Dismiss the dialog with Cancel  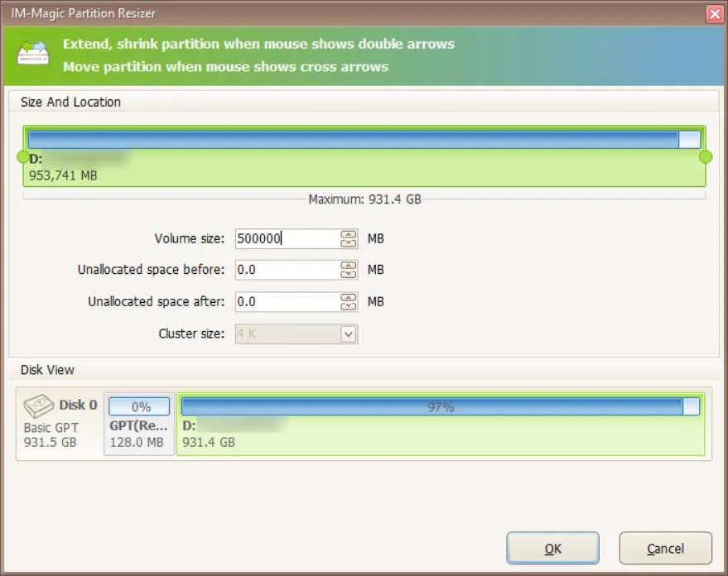(x=665, y=548)
